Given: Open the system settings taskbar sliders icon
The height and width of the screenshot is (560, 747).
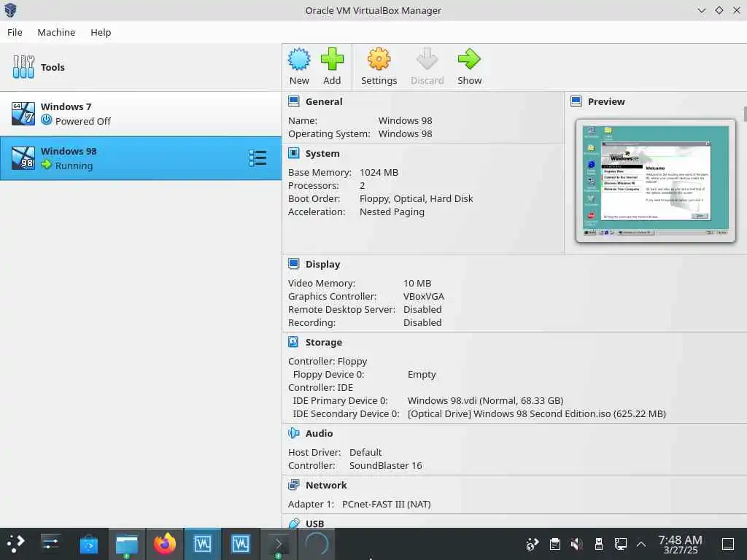Looking at the screenshot, I should point(50,543).
